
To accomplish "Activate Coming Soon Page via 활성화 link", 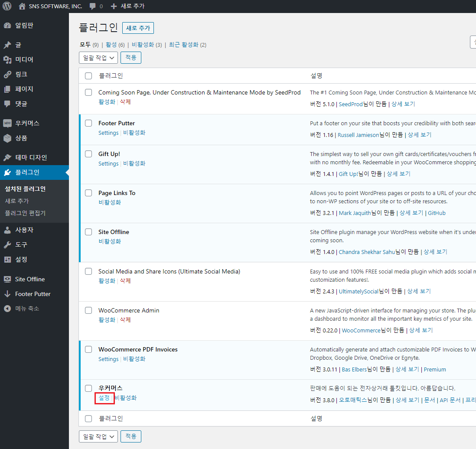I will pyautogui.click(x=107, y=102).
